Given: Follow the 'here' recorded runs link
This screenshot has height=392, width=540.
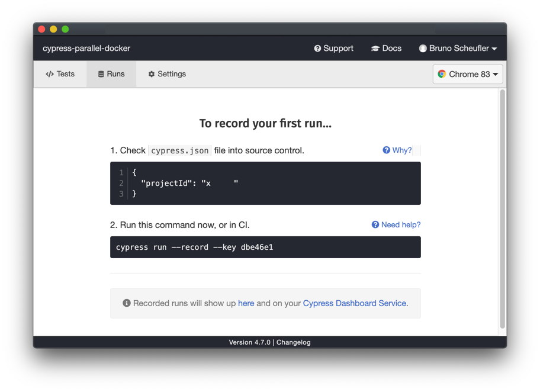Looking at the screenshot, I should click(246, 303).
